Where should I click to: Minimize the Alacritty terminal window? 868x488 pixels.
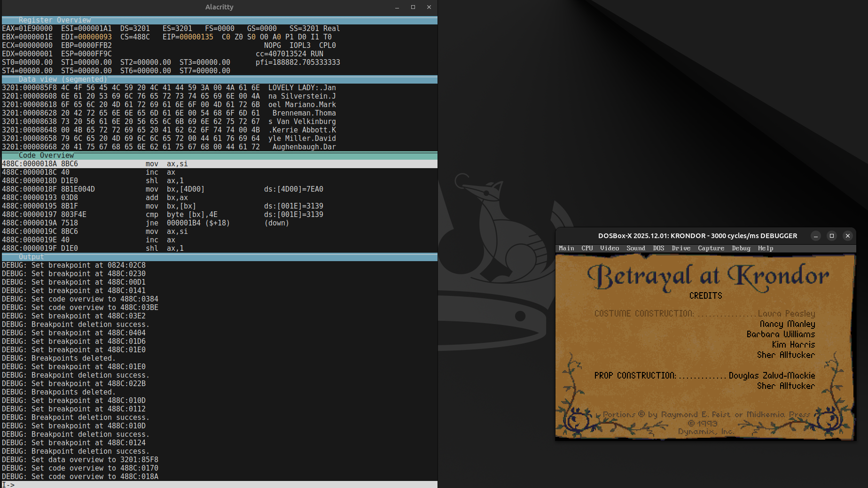pyautogui.click(x=397, y=7)
